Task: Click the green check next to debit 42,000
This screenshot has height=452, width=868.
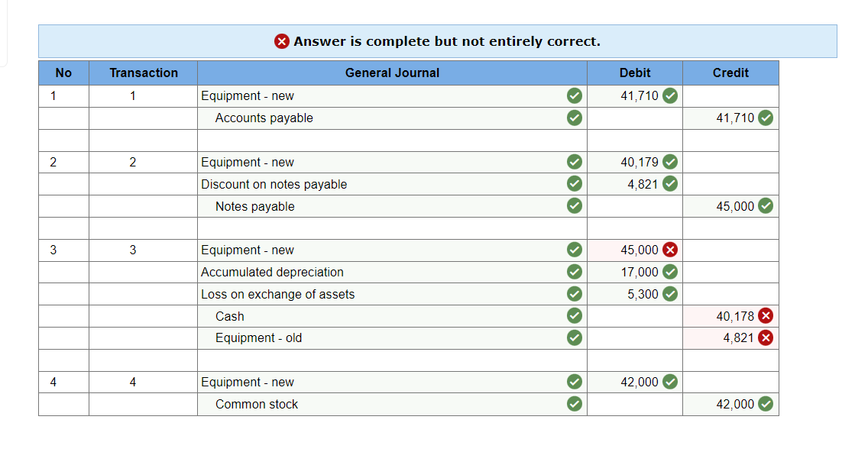Action: click(670, 382)
